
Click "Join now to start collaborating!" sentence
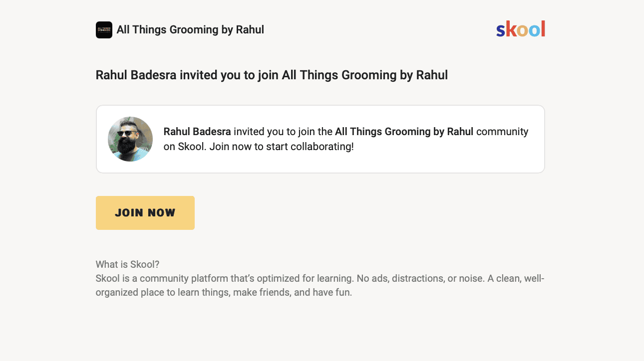pyautogui.click(x=282, y=147)
